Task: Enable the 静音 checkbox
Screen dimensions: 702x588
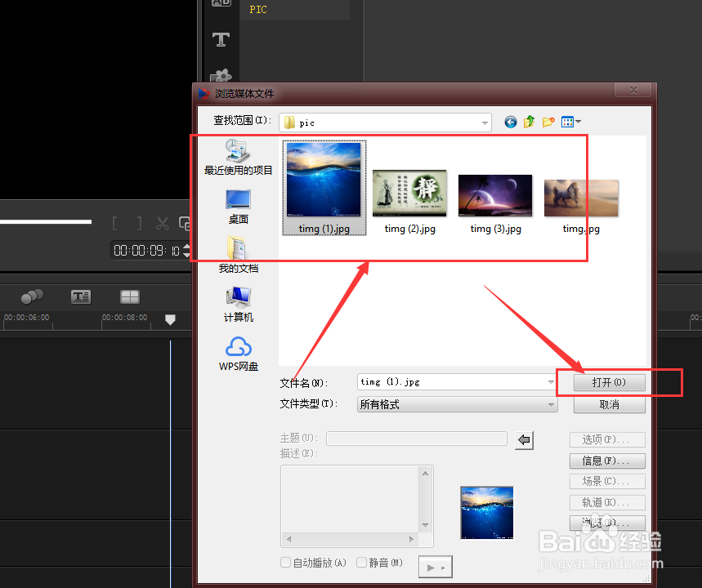Action: [x=361, y=562]
